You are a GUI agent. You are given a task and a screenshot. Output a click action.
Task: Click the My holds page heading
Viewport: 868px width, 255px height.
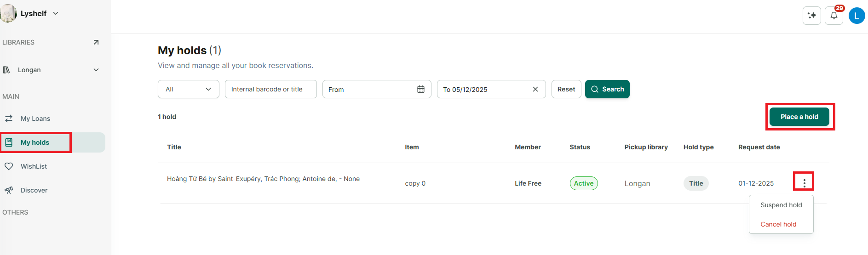coord(190,50)
